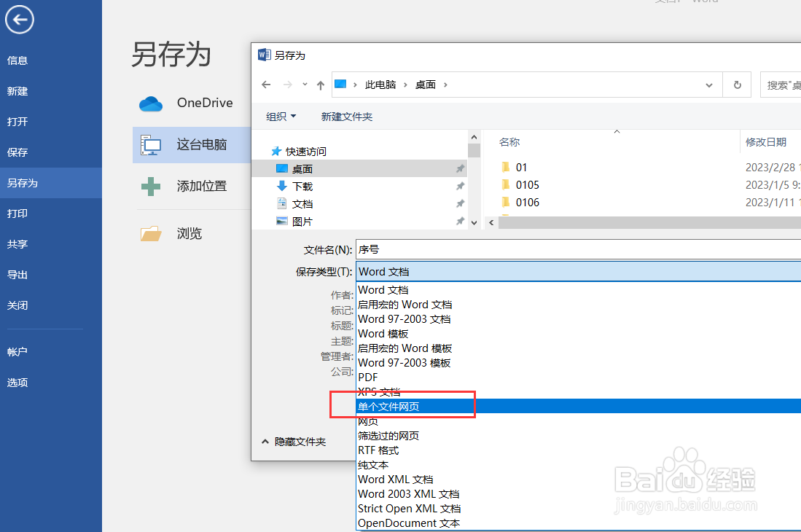This screenshot has width=801, height=532.
Task: Click the dialog back navigation arrow
Action: tap(266, 85)
